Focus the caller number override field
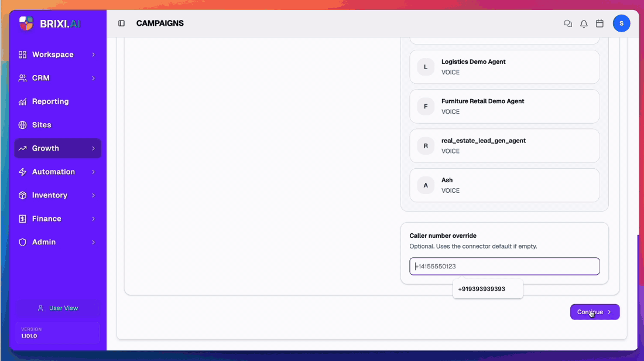The image size is (644, 361). click(x=504, y=267)
